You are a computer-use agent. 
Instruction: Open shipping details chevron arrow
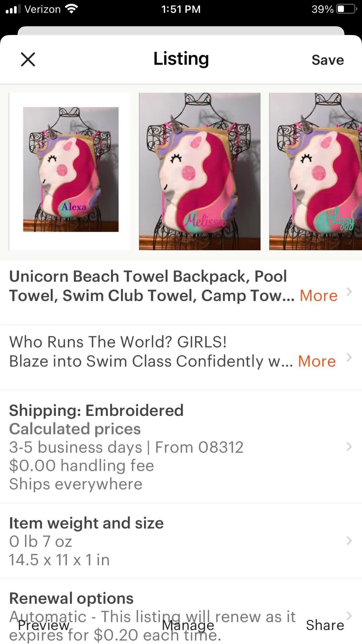point(349,447)
